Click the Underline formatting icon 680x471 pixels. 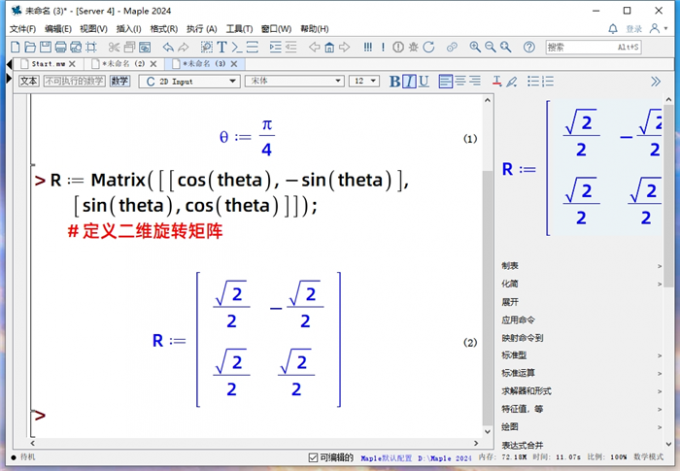[424, 81]
